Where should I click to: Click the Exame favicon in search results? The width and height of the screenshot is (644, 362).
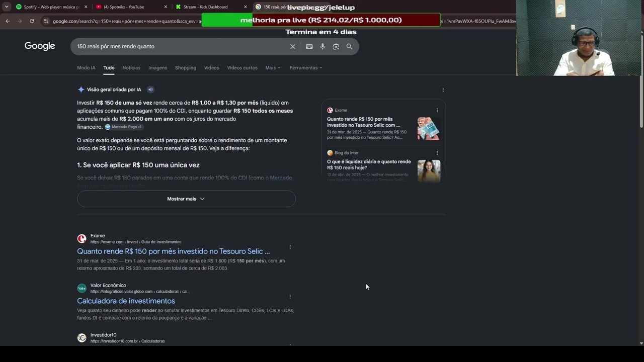(82, 239)
